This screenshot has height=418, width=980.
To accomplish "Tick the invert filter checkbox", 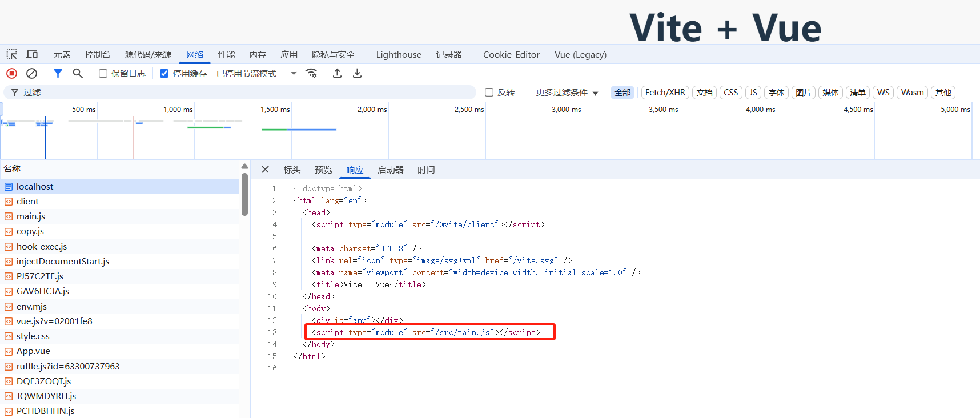I will (x=489, y=92).
